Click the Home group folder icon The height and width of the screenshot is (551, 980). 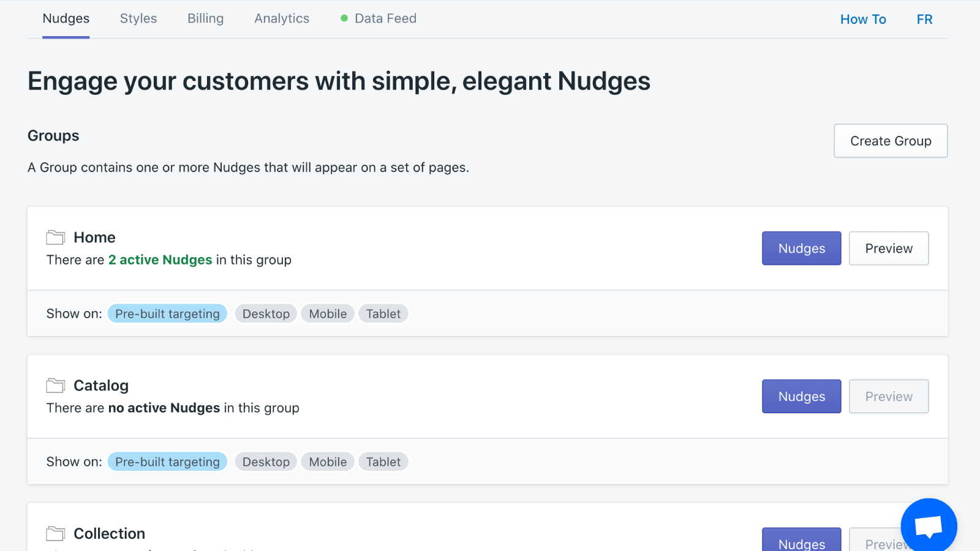pos(55,238)
